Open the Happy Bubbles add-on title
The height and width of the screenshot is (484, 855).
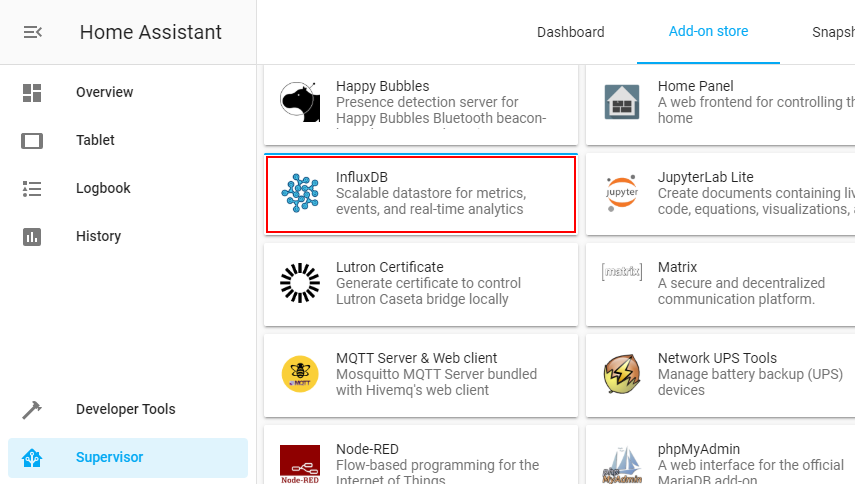(x=383, y=86)
